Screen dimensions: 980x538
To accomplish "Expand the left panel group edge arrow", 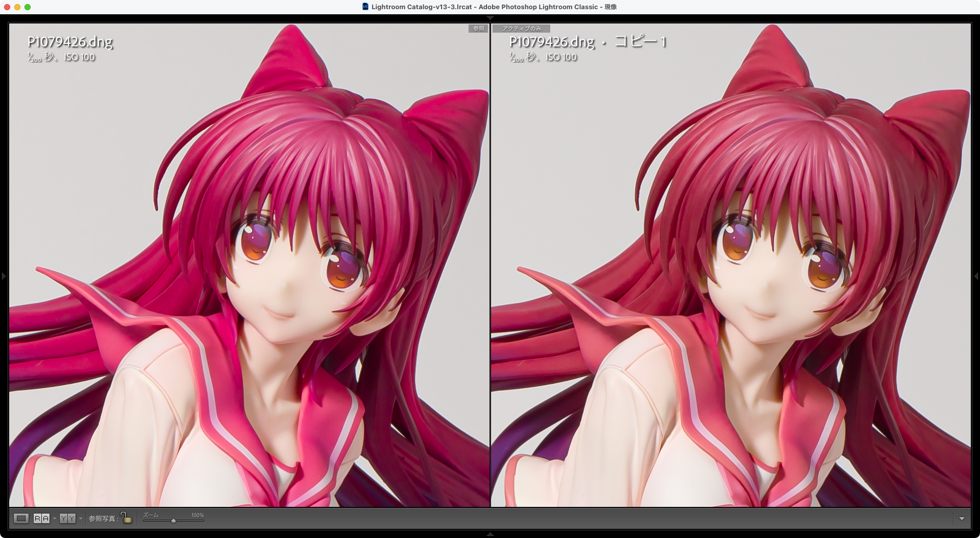I will coord(3,276).
